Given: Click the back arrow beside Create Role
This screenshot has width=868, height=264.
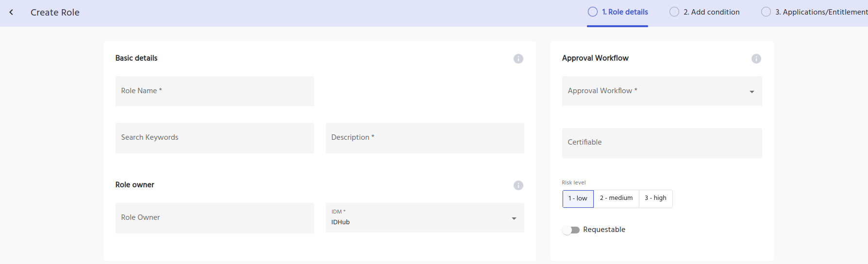Looking at the screenshot, I should pos(11,12).
